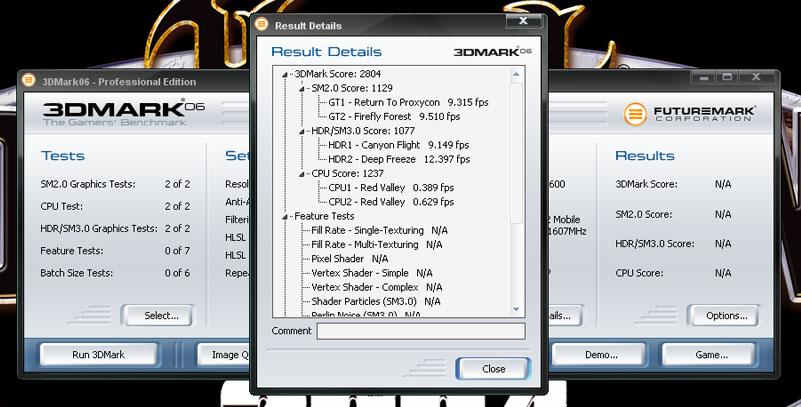The height and width of the screenshot is (407, 801).
Task: Collapse the HDR/SM3.0 Score node
Action: [302, 132]
